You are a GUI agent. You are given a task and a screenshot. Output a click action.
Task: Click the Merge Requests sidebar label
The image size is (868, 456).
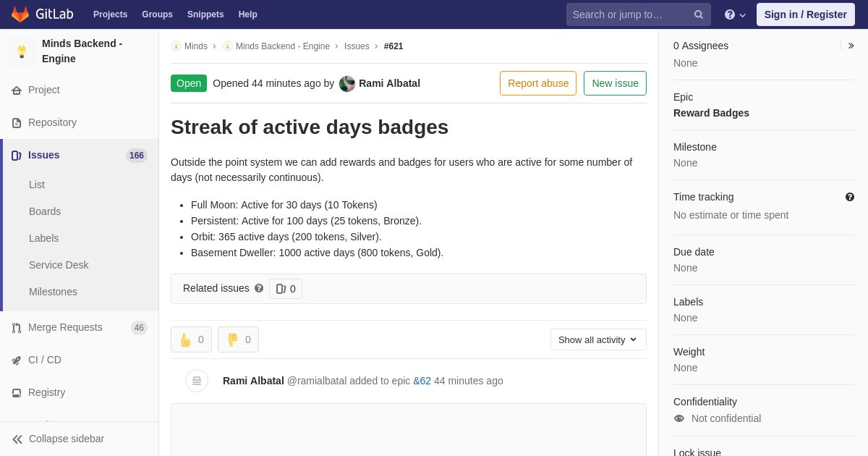[x=65, y=327]
